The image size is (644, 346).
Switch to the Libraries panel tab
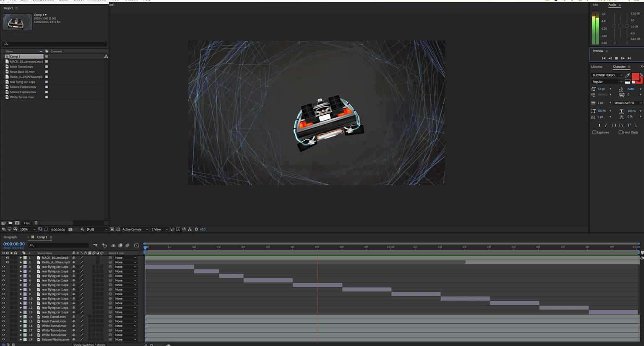[x=597, y=67]
